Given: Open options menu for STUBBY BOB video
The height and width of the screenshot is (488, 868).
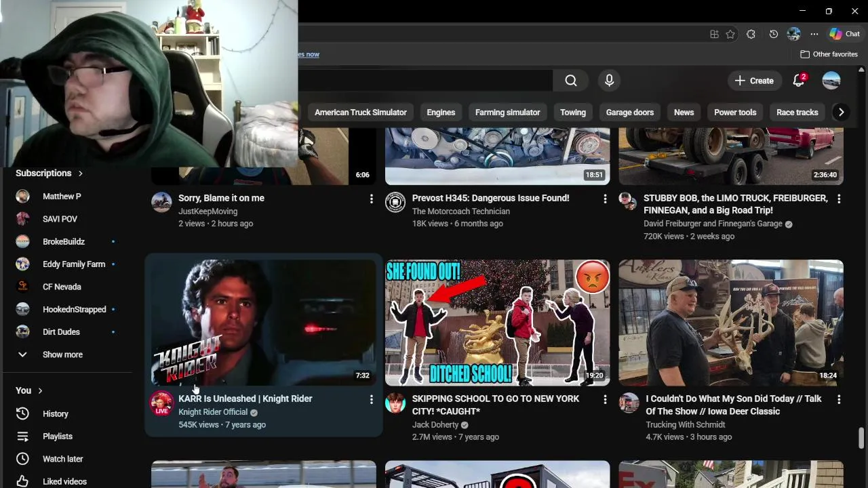Looking at the screenshot, I should pos(839,199).
